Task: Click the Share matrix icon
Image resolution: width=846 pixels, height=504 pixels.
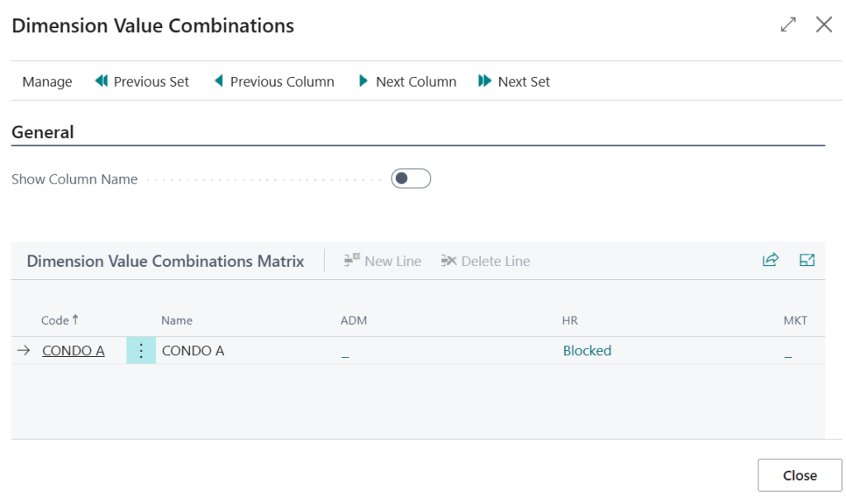Action: (x=770, y=259)
